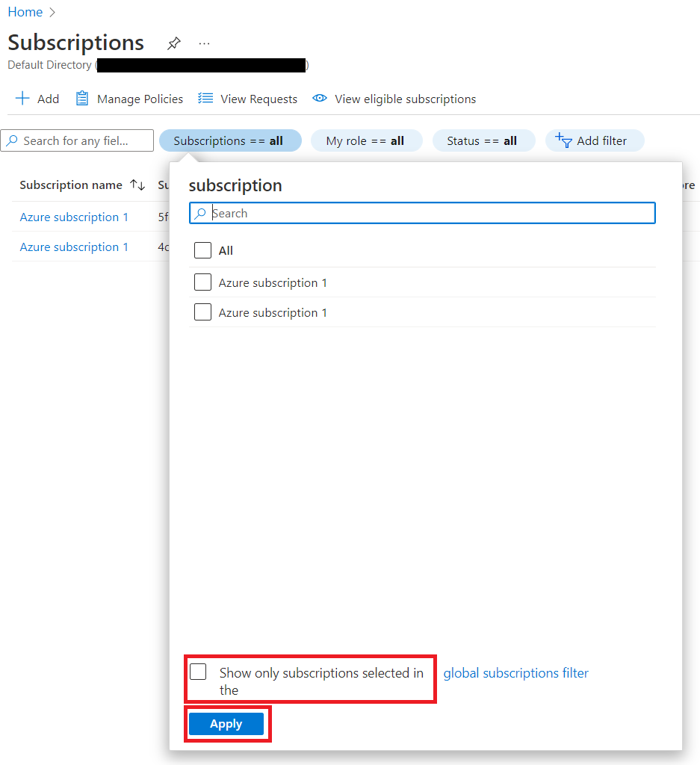The width and height of the screenshot is (700, 765).
Task: Select the first Azure subscription 1 checkbox
Action: coord(202,282)
